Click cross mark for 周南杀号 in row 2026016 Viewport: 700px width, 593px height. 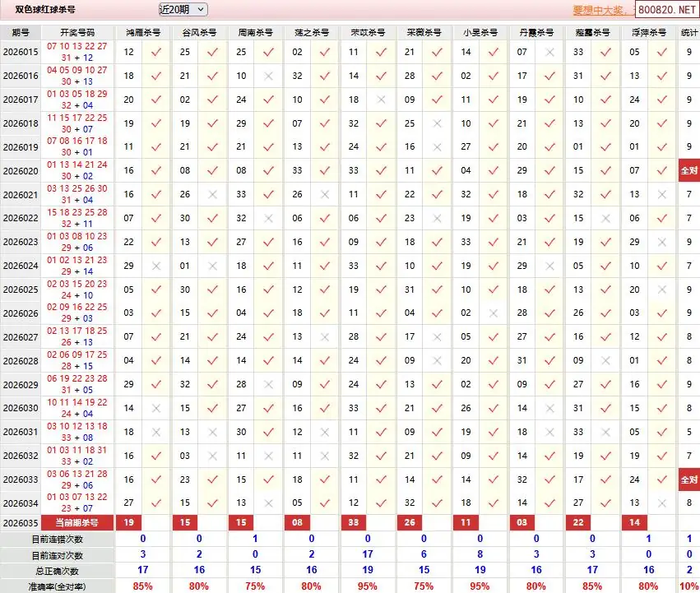pyautogui.click(x=269, y=76)
